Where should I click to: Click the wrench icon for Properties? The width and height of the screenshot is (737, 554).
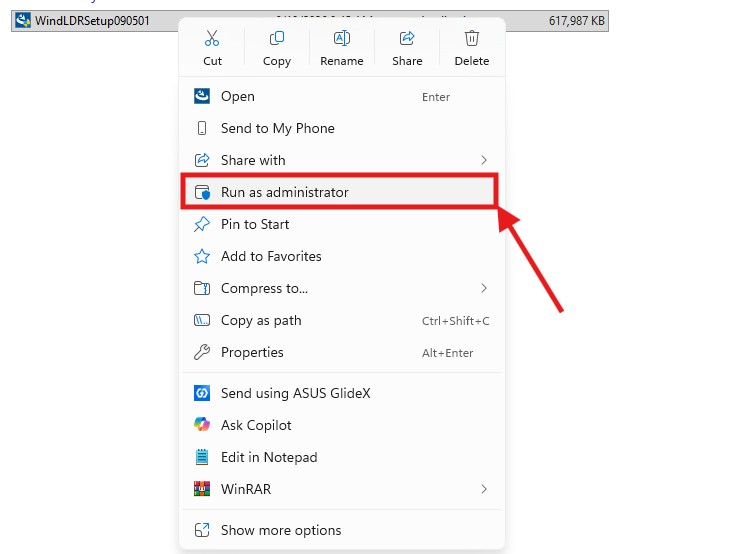pos(202,352)
